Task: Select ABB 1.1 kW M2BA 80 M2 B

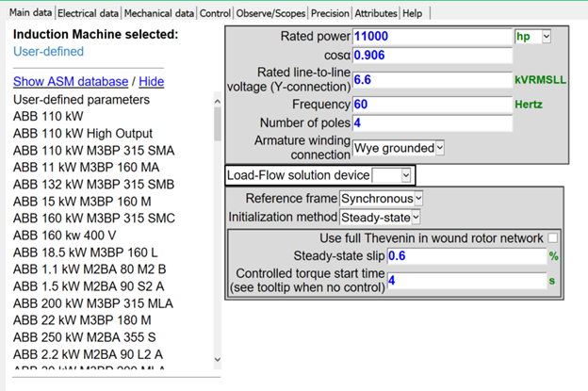Action: 90,269
